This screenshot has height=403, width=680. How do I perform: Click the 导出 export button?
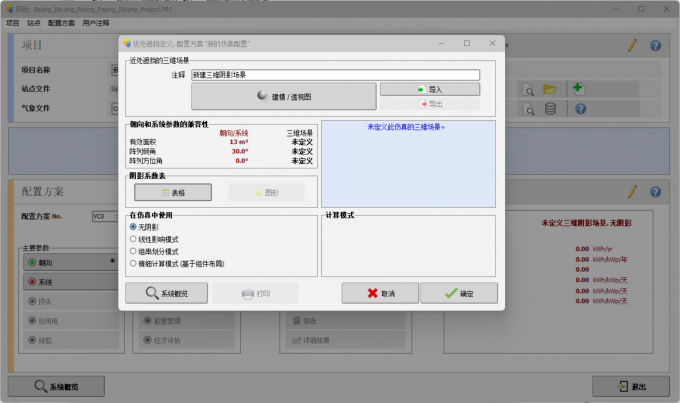(430, 104)
